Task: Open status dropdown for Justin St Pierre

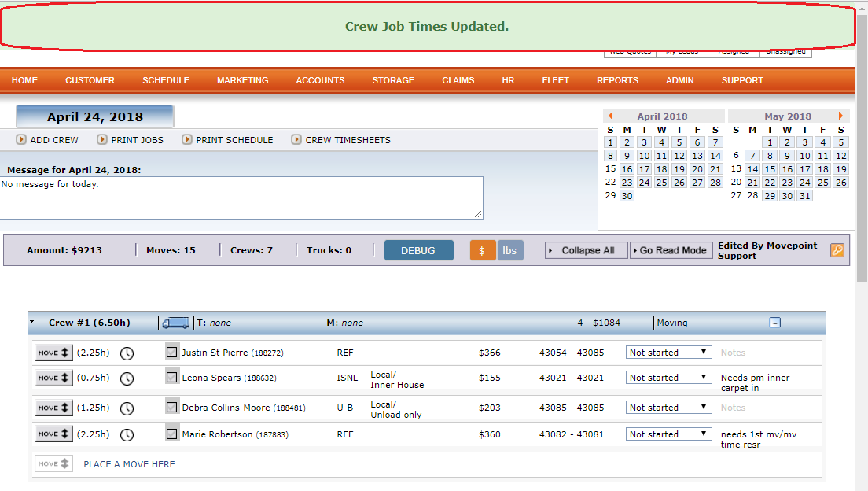Action: pos(669,353)
